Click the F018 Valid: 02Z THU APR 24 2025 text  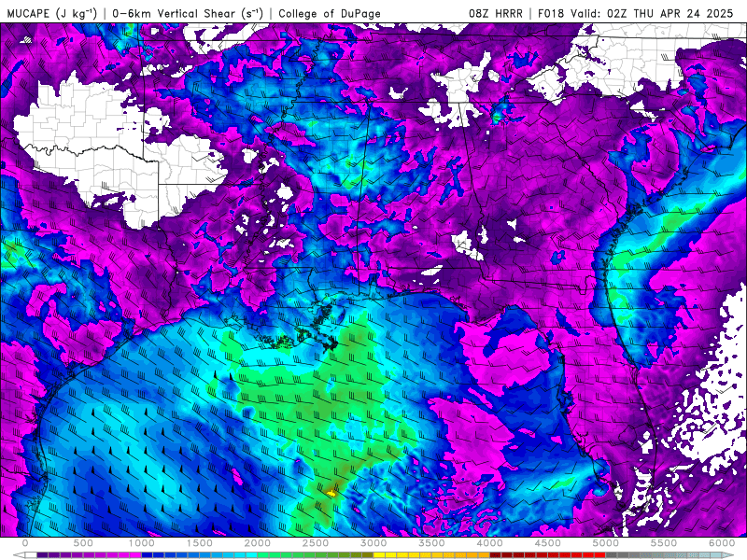tap(636, 13)
